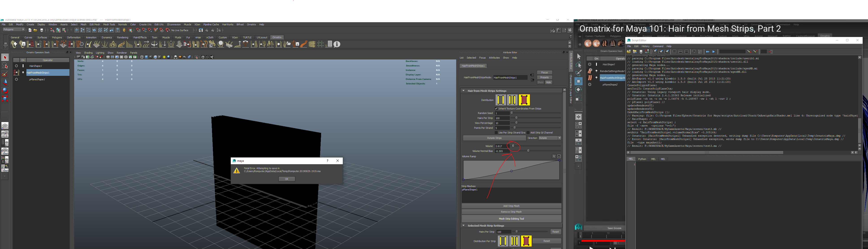The width and height of the screenshot is (868, 249).
Task: Open the Ornatrix menu in menu bar
Action: click(251, 25)
